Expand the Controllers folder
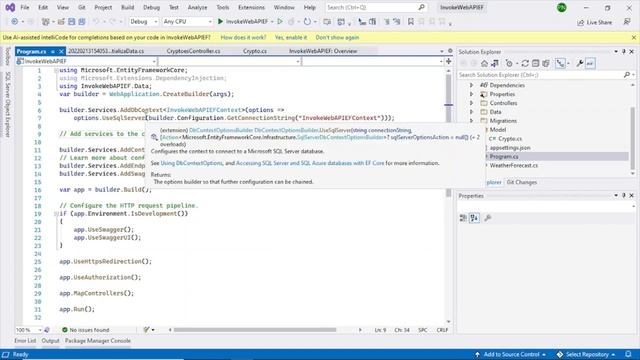Viewport: 640px width, 360px height. click(471, 103)
